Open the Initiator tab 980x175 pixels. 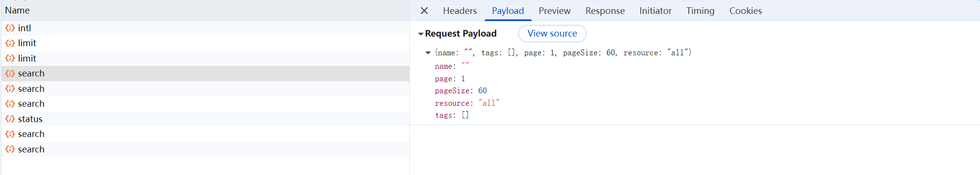[655, 11]
